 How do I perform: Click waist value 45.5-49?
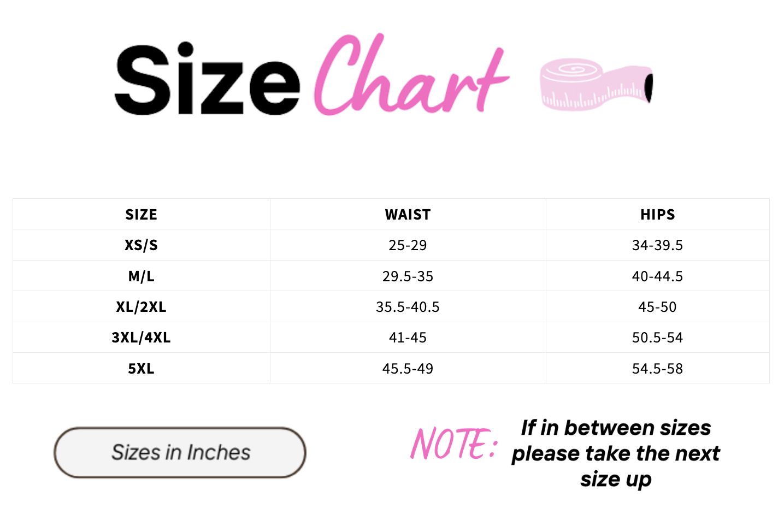408,369
